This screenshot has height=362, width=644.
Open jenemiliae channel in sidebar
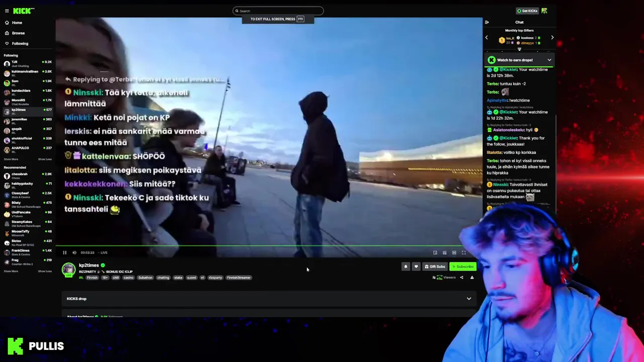pyautogui.click(x=28, y=121)
